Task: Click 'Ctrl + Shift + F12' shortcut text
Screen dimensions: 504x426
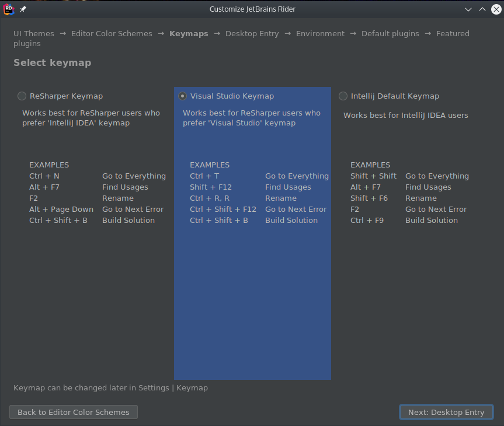Action: [223, 209]
